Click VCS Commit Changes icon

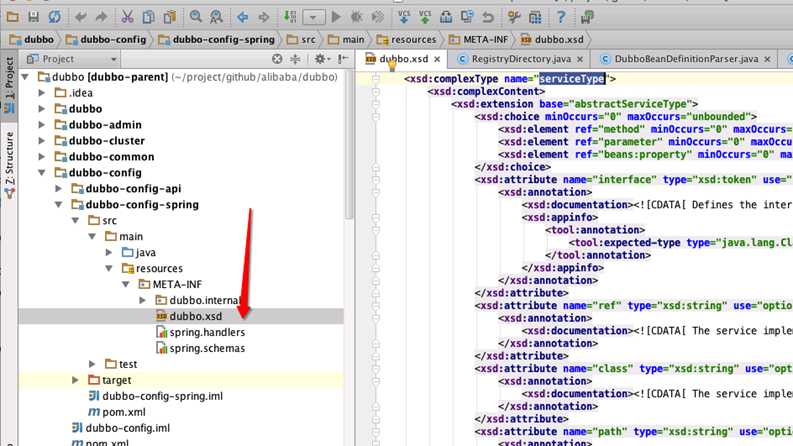[425, 17]
